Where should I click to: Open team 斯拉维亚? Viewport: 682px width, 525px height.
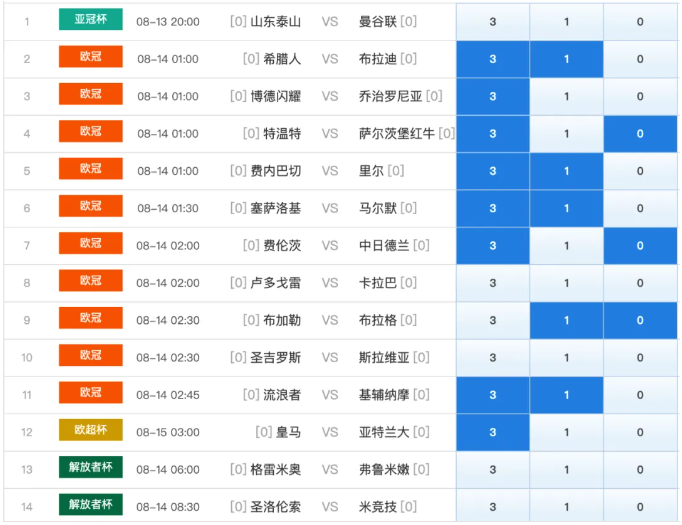384,358
